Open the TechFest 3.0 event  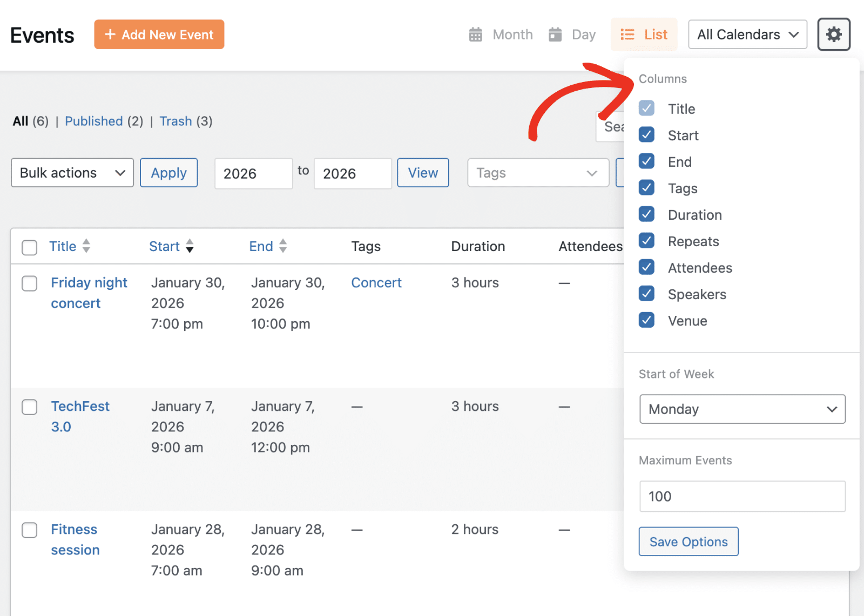tap(80, 416)
